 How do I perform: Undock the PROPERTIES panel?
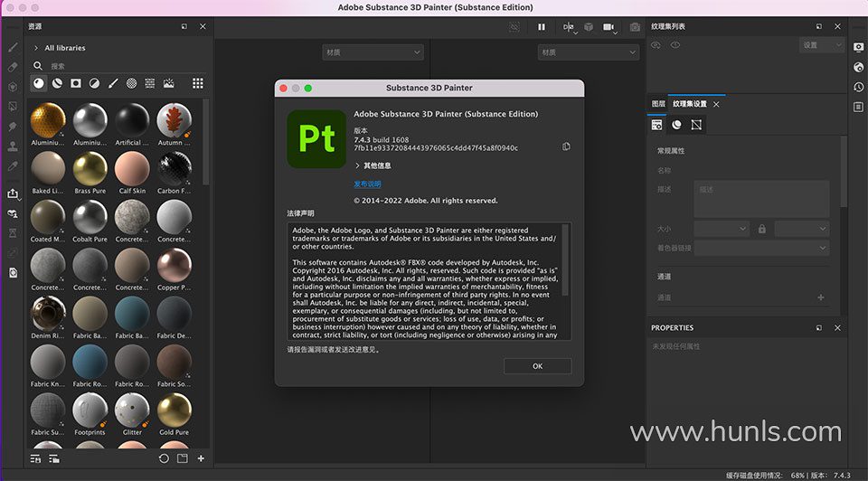coord(819,327)
